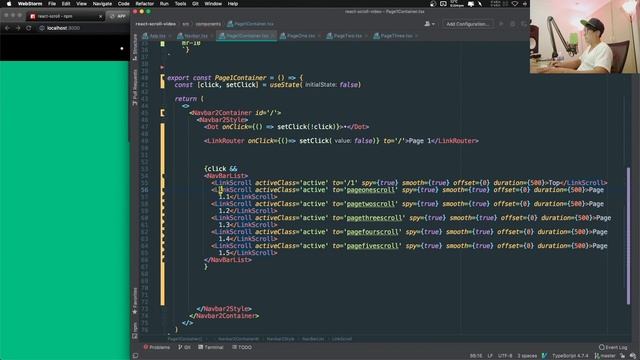Collapse the Navbar2Container tag fold marker
Image resolution: width=640 pixels, height=360 pixels.
coord(162,112)
